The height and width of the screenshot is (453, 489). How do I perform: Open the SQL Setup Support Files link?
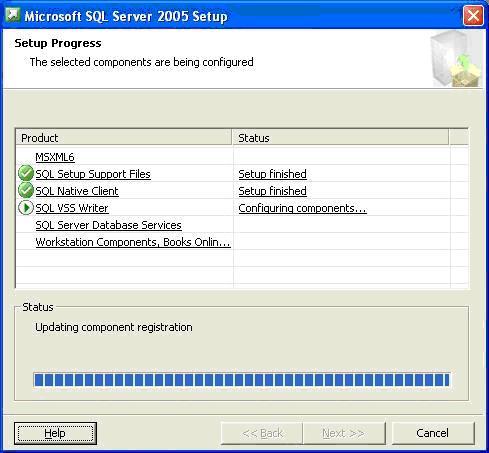coord(93,174)
